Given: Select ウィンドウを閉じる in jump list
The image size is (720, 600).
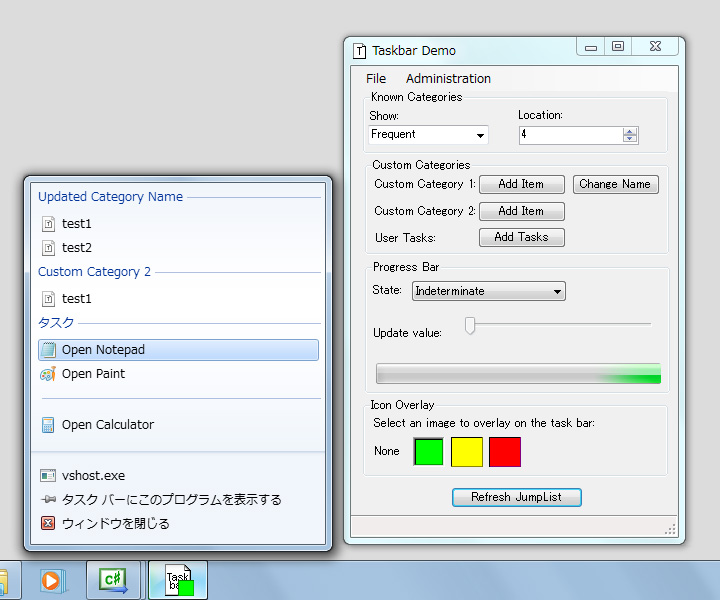Looking at the screenshot, I should click(x=178, y=523).
